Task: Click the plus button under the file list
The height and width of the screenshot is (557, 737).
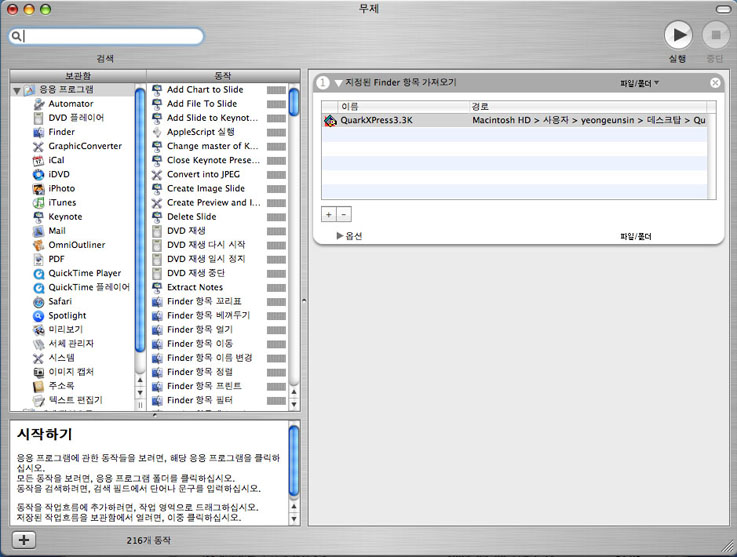Action: 328,214
